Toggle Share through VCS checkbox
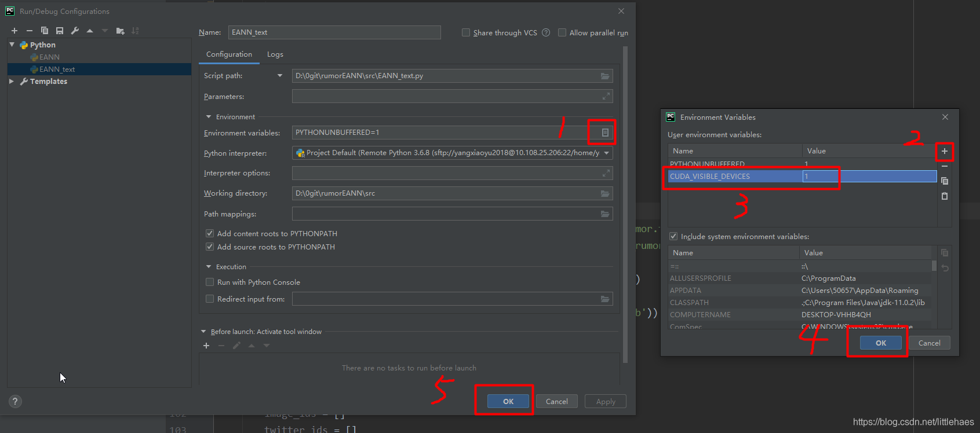The height and width of the screenshot is (433, 980). point(466,32)
